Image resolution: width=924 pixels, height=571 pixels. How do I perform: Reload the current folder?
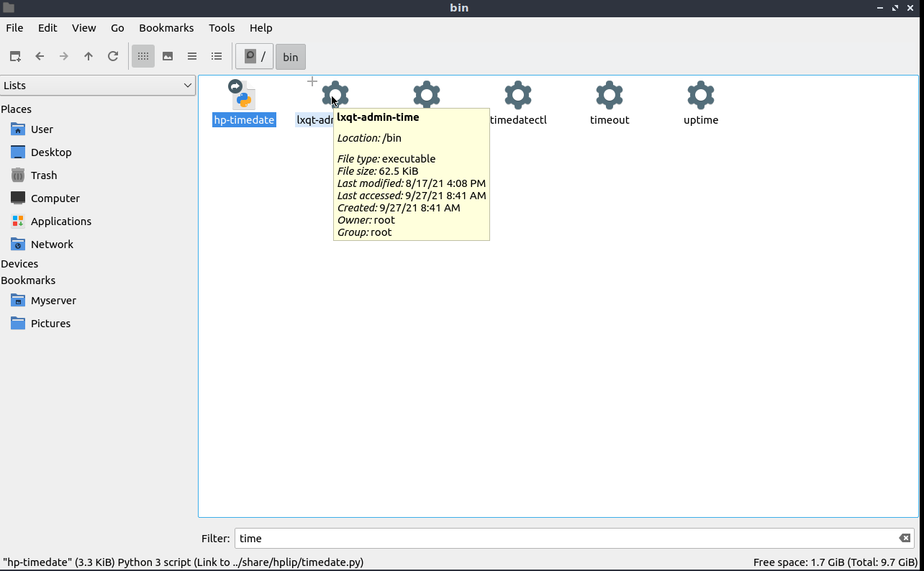click(113, 56)
